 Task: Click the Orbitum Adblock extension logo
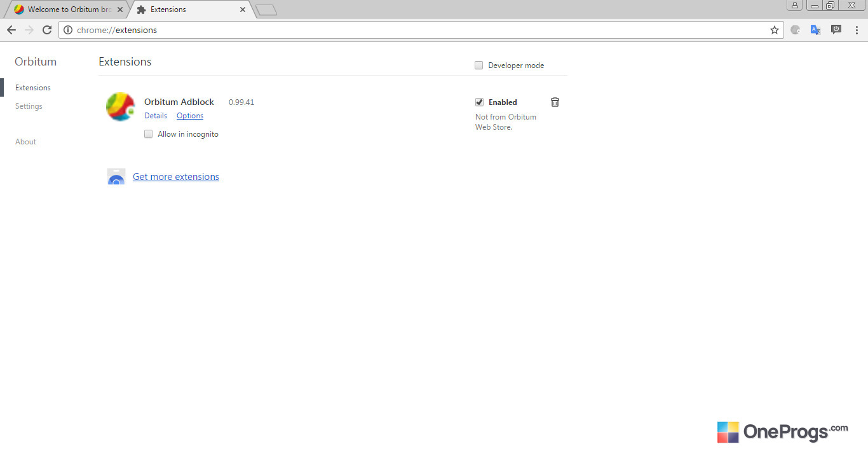point(121,106)
